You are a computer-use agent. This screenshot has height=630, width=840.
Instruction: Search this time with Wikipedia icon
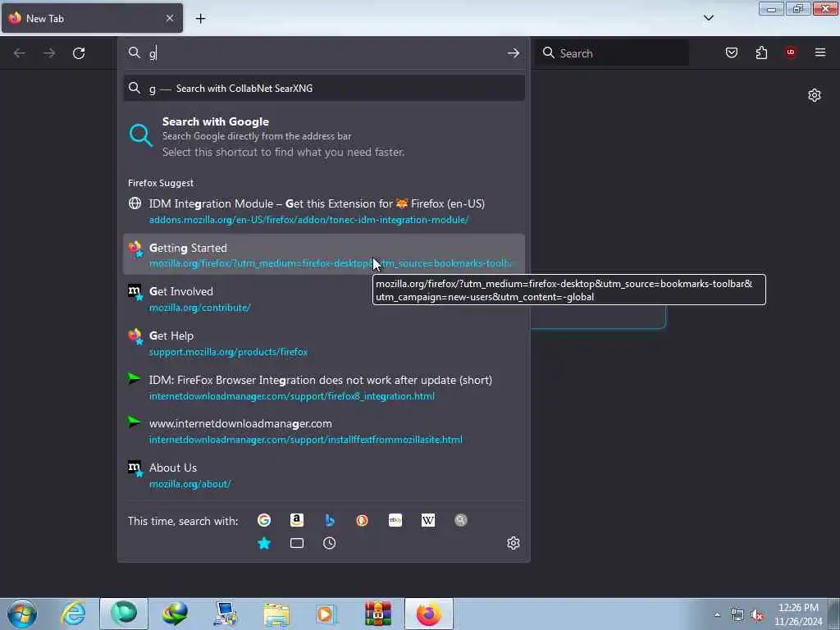tap(428, 520)
